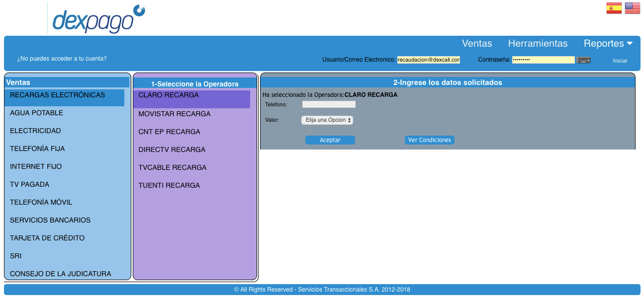Open the Herramientas menu

pyautogui.click(x=538, y=44)
